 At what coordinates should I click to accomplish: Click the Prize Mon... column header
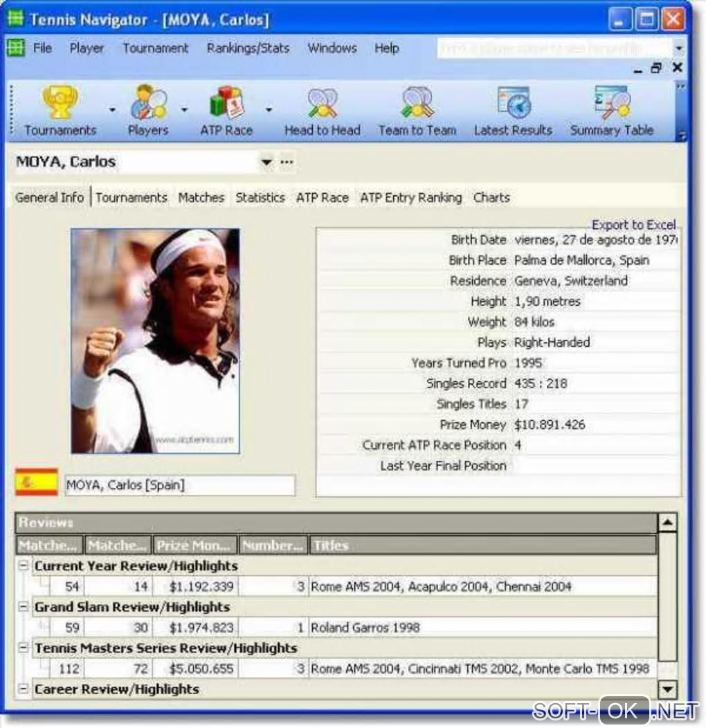pos(195,545)
